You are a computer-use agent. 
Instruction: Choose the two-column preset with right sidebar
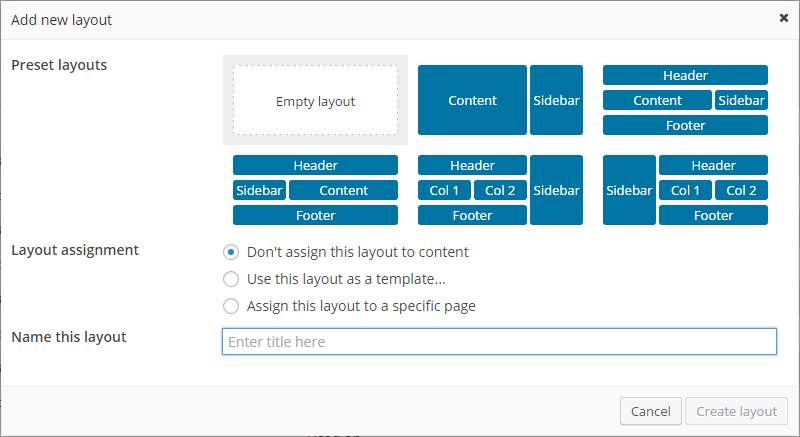(500, 190)
